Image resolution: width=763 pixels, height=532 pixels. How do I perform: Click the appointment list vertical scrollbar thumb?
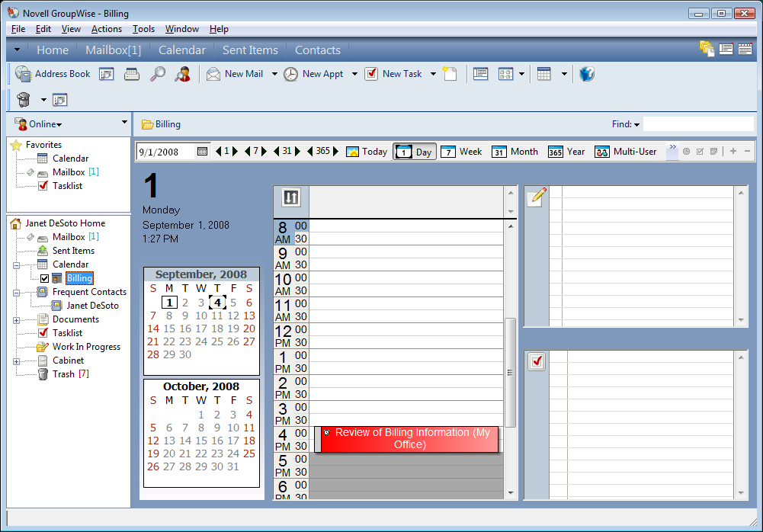coord(510,373)
